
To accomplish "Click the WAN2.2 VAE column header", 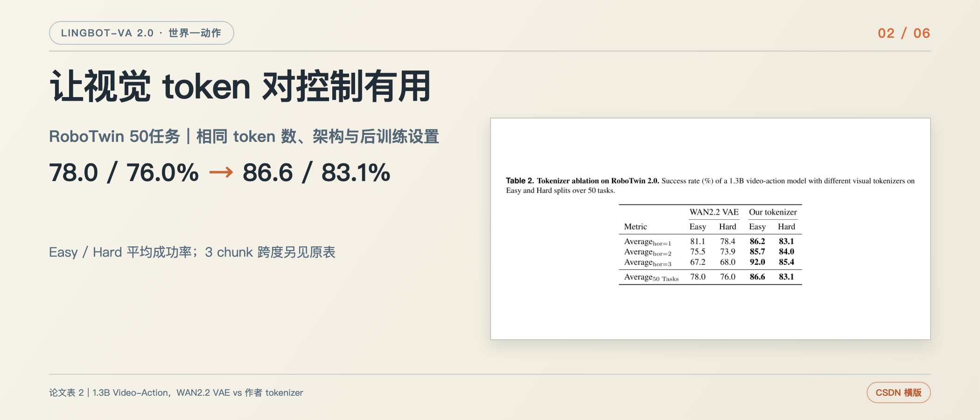I will tap(714, 212).
